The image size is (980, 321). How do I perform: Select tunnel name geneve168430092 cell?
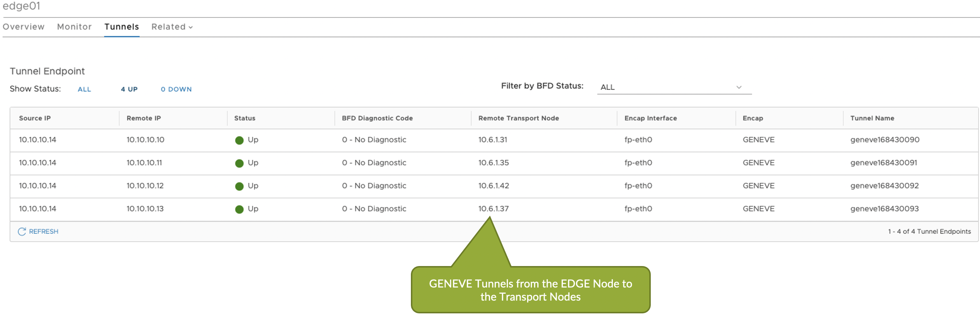tap(884, 186)
